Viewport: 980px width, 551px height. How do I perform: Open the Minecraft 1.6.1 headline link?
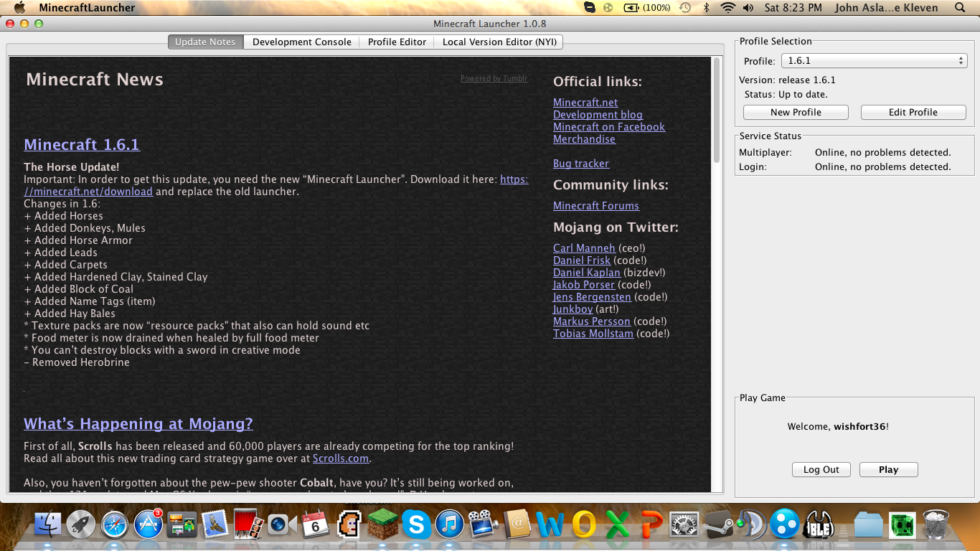click(x=82, y=144)
